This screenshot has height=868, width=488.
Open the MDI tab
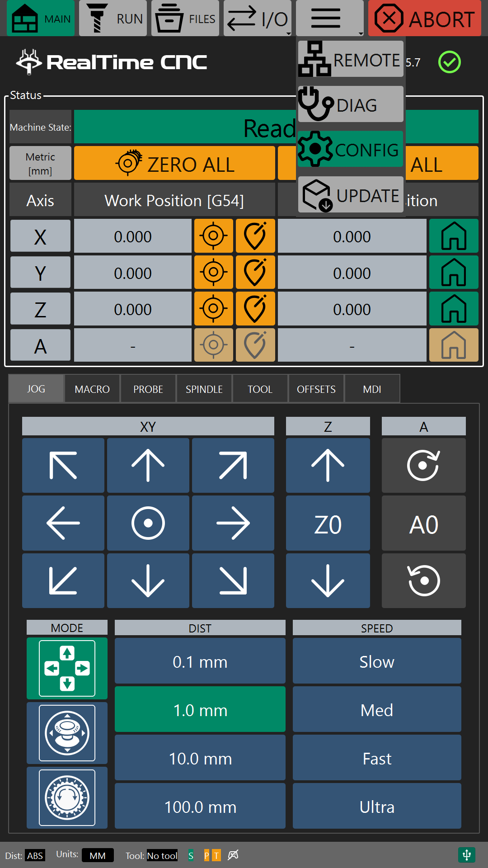372,389
